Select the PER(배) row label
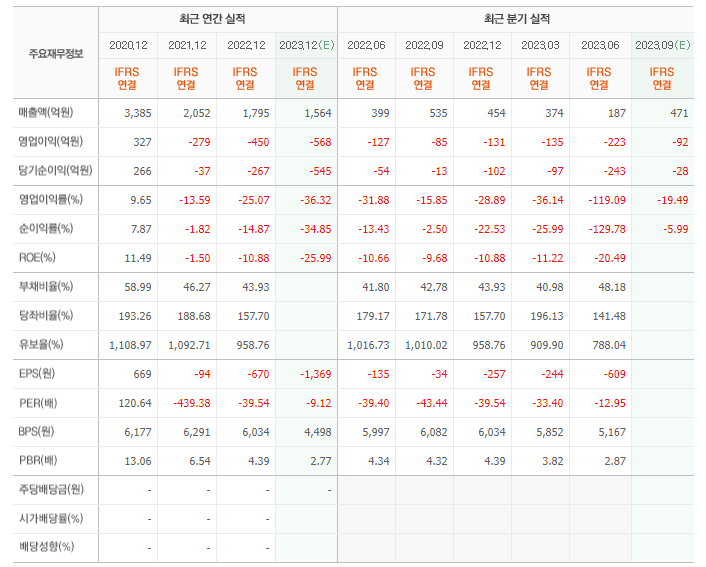The width and height of the screenshot is (706, 567). coord(38,403)
